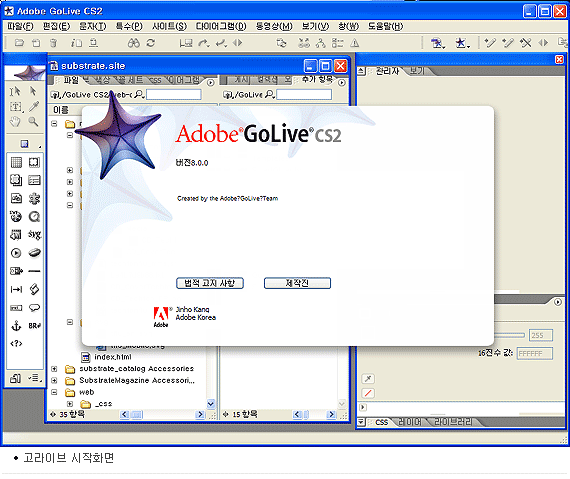Click the eyedropper icon in color panel

pyautogui.click(x=368, y=379)
